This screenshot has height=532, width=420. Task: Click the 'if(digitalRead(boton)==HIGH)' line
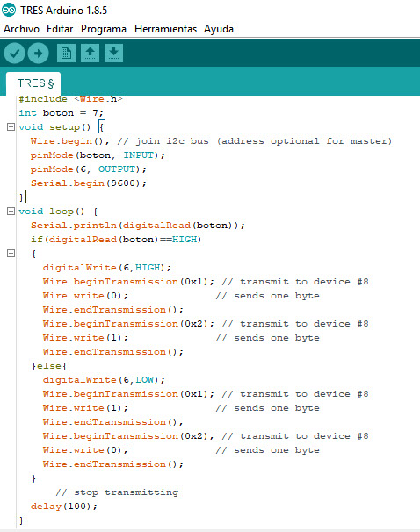pos(116,240)
